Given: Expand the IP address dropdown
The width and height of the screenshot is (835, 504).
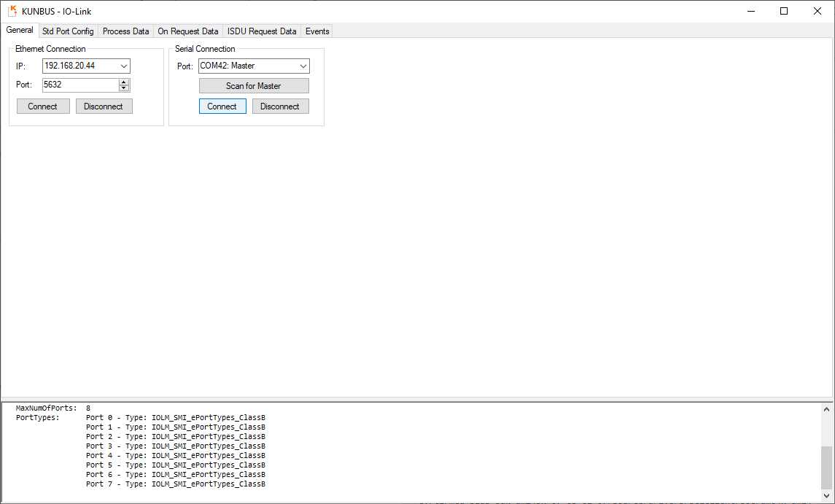Looking at the screenshot, I should pyautogui.click(x=124, y=66).
